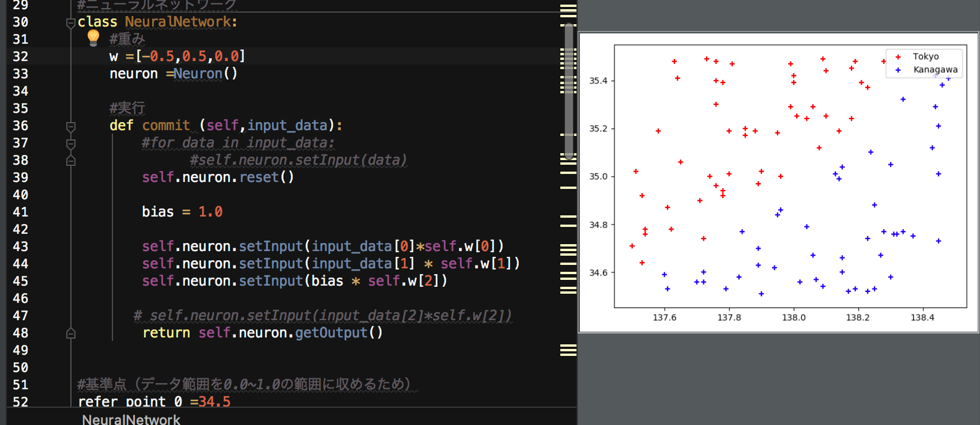980x425 pixels.
Task: Click the 138.4 x-axis tick label
Action: [922, 317]
